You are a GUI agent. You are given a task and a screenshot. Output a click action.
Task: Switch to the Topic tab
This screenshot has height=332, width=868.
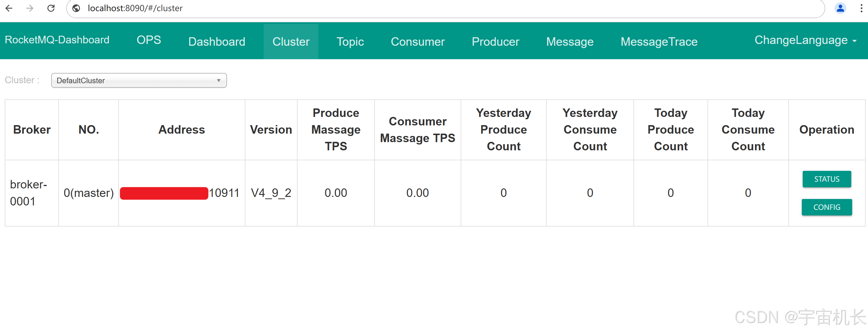[x=350, y=41]
